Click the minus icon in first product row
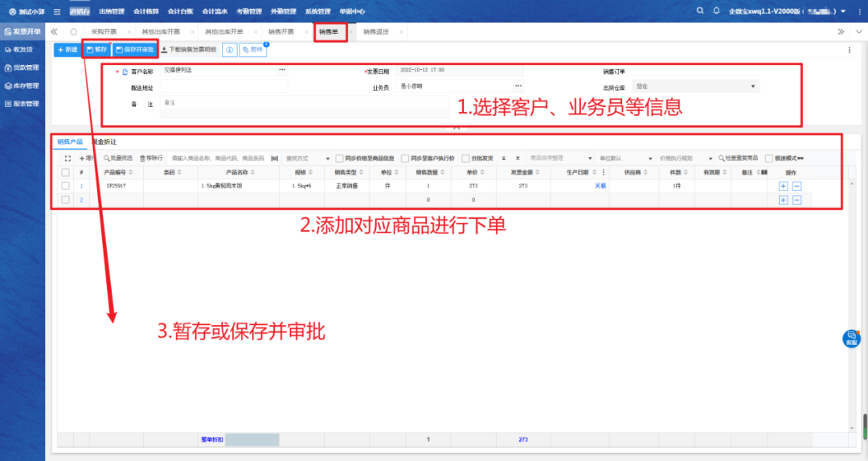This screenshot has height=461, width=868. tap(796, 186)
